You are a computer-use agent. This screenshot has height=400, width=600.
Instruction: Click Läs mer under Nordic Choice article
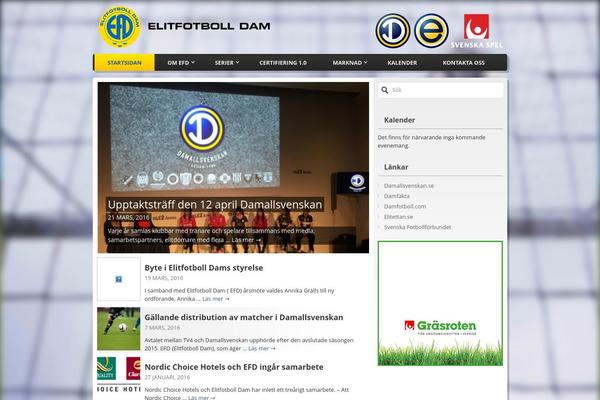click(x=202, y=398)
